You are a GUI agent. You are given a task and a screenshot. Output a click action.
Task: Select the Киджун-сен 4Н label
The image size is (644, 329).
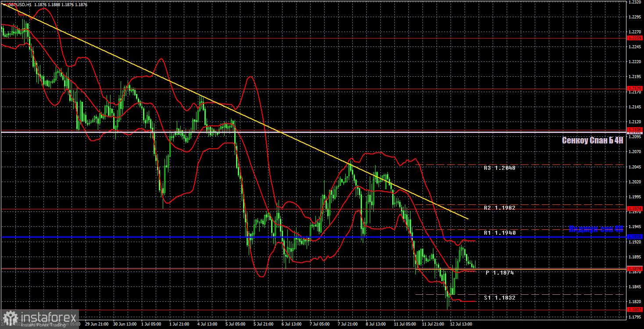pyautogui.click(x=596, y=229)
